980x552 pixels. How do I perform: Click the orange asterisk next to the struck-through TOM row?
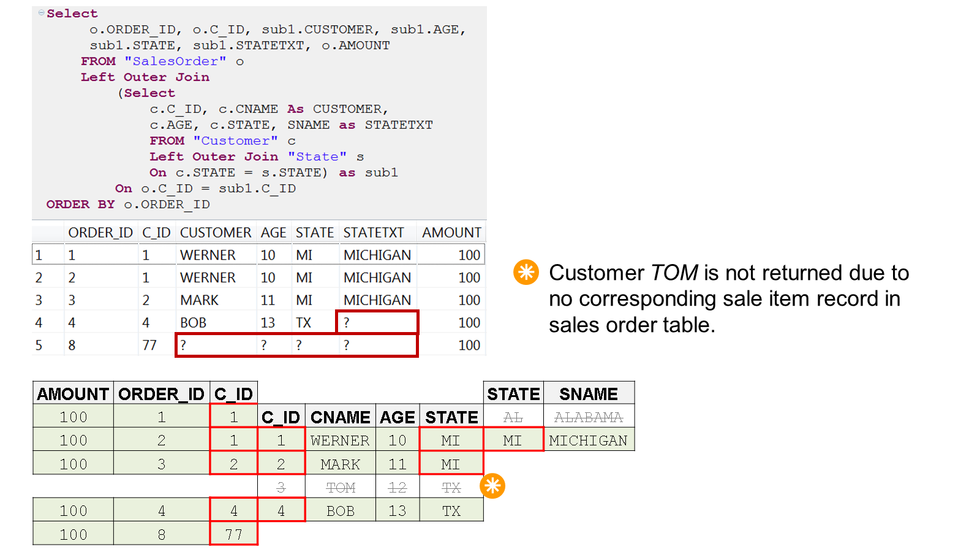pos(492,486)
